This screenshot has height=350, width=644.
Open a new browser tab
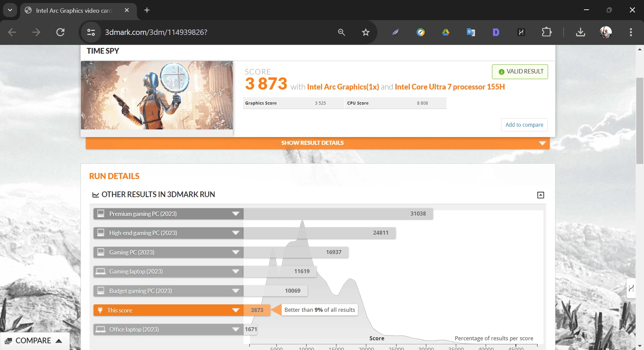pyautogui.click(x=147, y=10)
